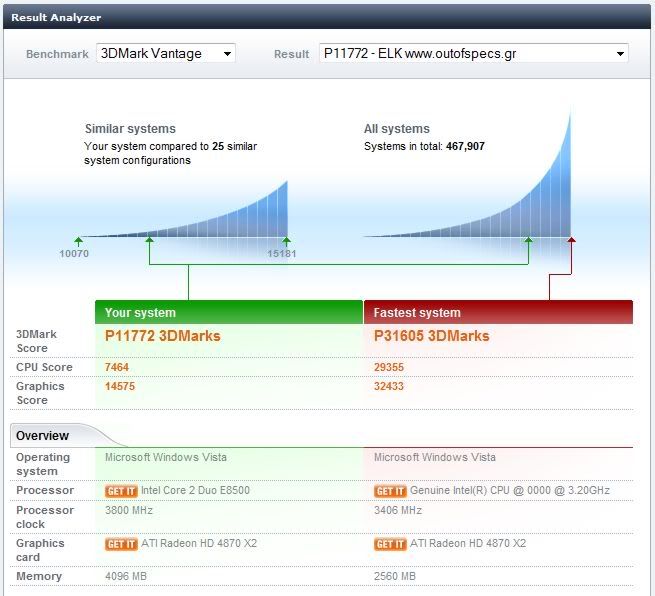
Task: Click the red arrow marker under All systems chart
Action: [x=572, y=240]
